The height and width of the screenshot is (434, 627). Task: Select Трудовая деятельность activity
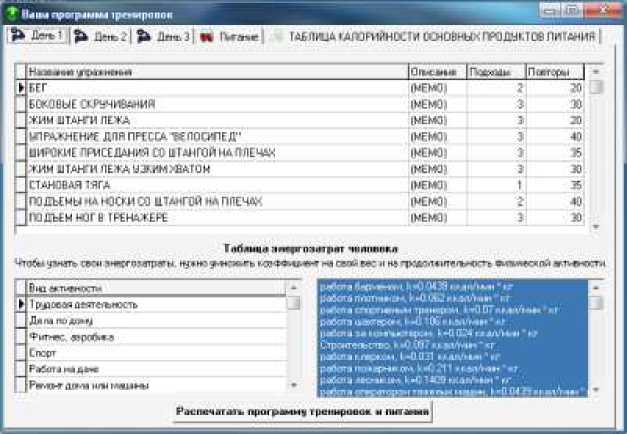click(156, 304)
